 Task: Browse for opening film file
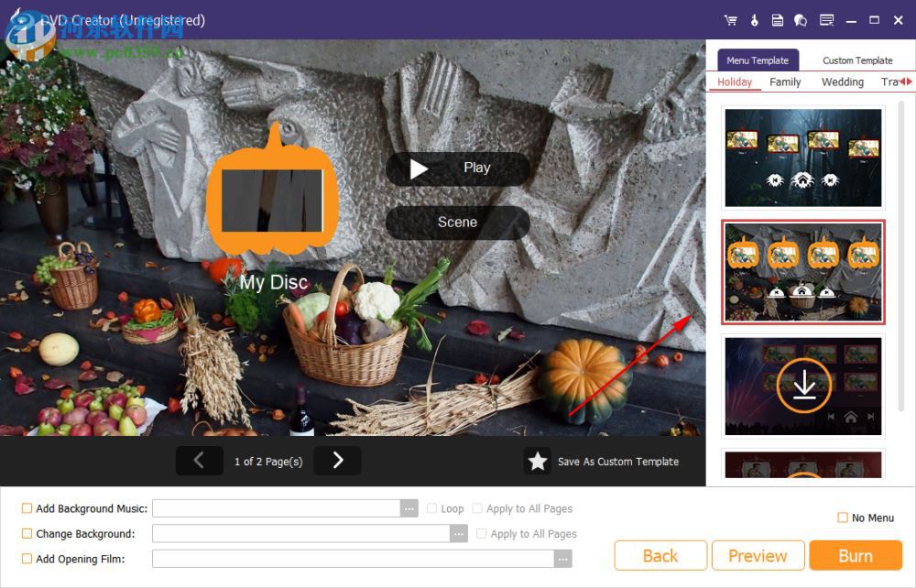562,559
